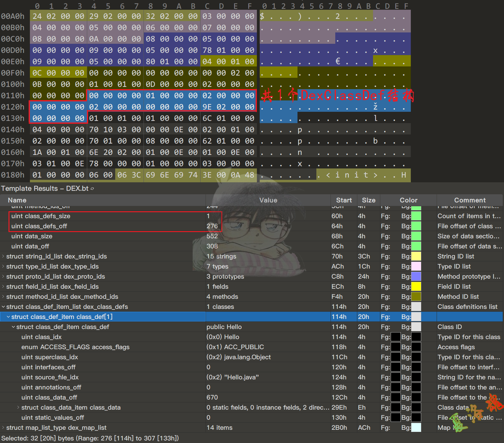Expand the dex_string_ids struct row
This screenshot has height=443, width=504.
click(3, 256)
